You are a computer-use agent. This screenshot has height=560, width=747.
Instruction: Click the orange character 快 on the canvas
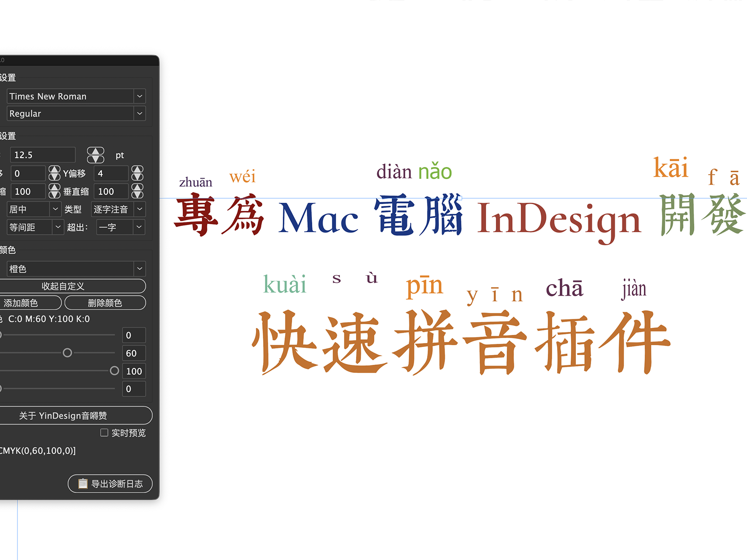pos(285,342)
